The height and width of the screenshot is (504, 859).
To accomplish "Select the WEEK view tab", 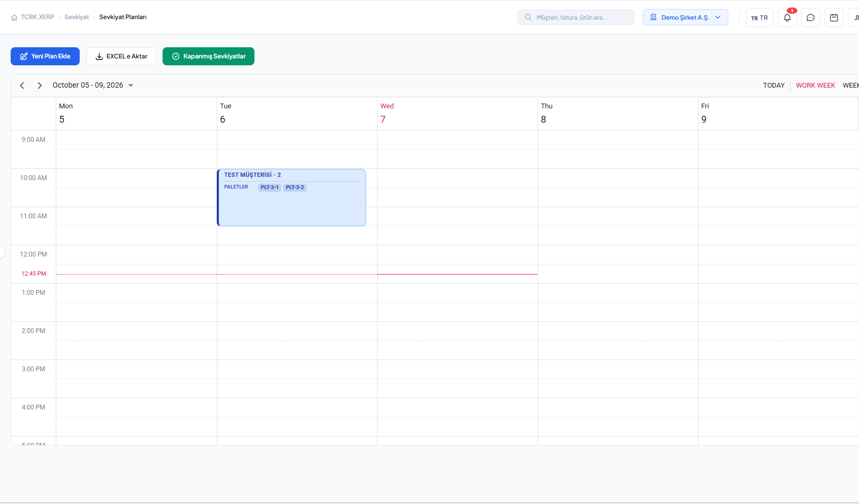I will point(851,86).
